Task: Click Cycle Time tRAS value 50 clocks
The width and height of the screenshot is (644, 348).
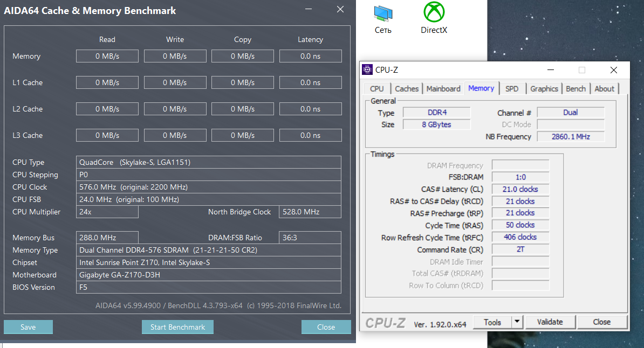Action: click(x=520, y=225)
